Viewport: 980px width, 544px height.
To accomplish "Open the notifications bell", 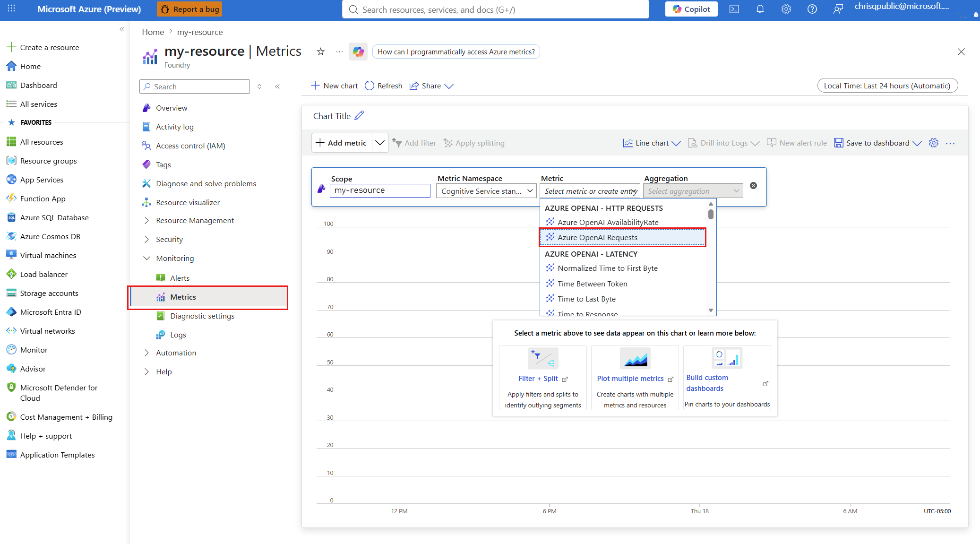I will (760, 9).
